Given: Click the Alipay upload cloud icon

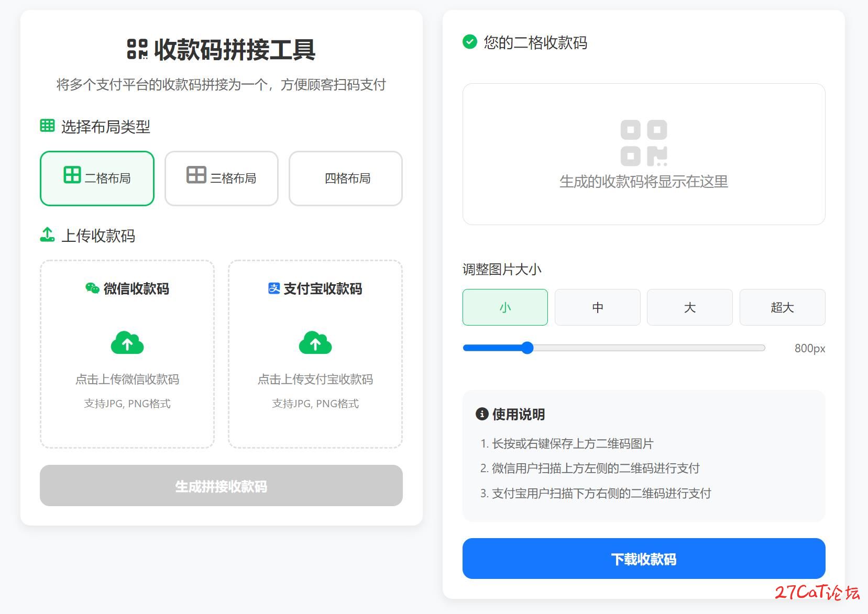Looking at the screenshot, I should [315, 343].
